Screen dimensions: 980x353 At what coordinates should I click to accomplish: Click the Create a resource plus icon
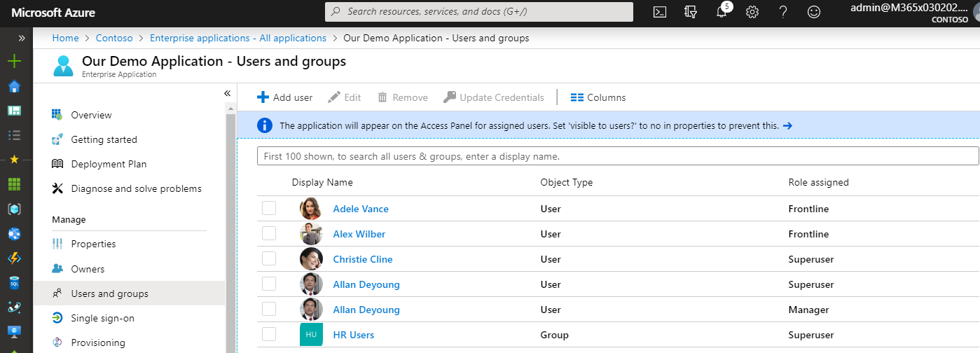tap(14, 62)
